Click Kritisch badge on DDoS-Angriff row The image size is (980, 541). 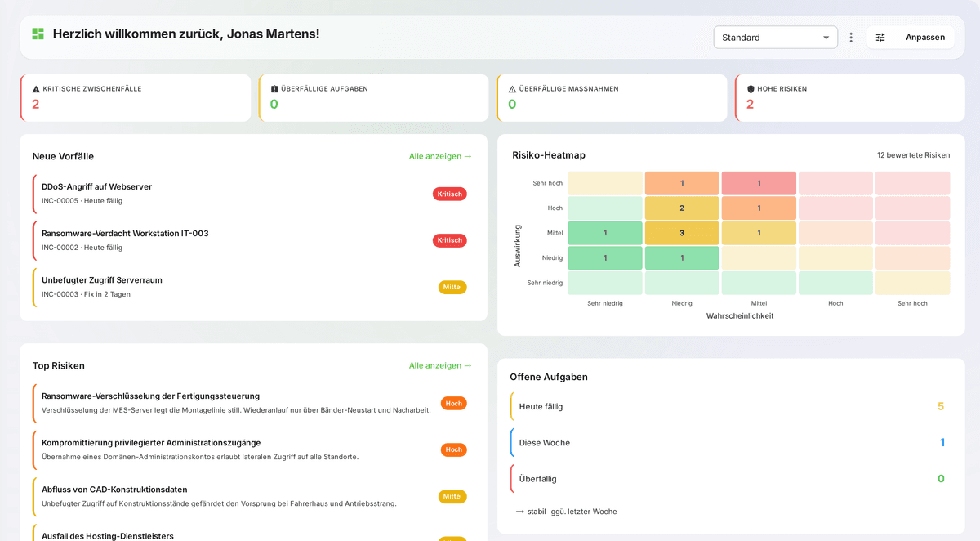point(450,194)
